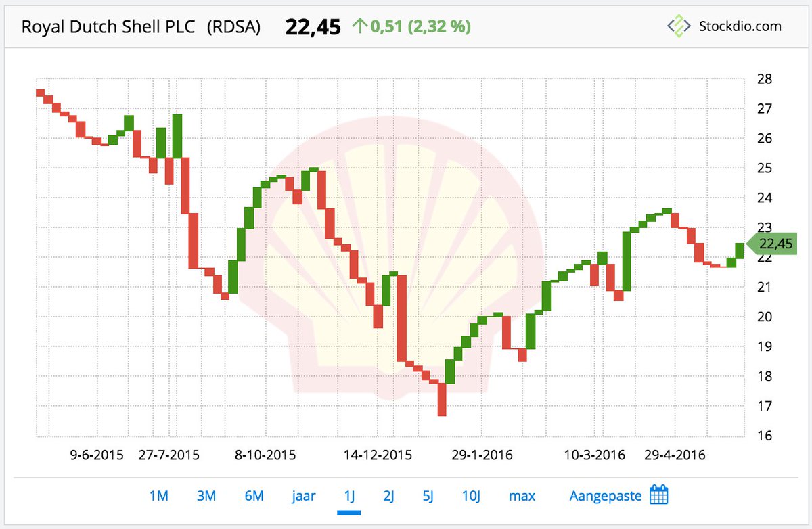Click the 28 y-axis label

764,78
